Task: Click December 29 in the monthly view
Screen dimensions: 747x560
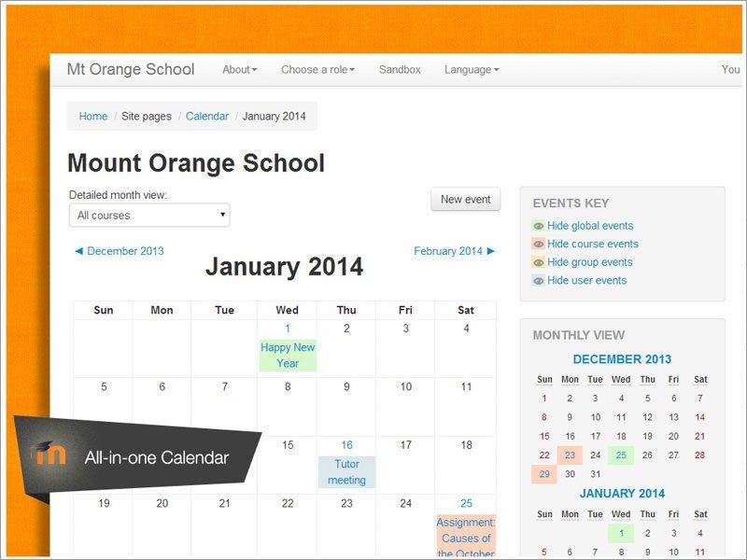Action: tap(544, 474)
